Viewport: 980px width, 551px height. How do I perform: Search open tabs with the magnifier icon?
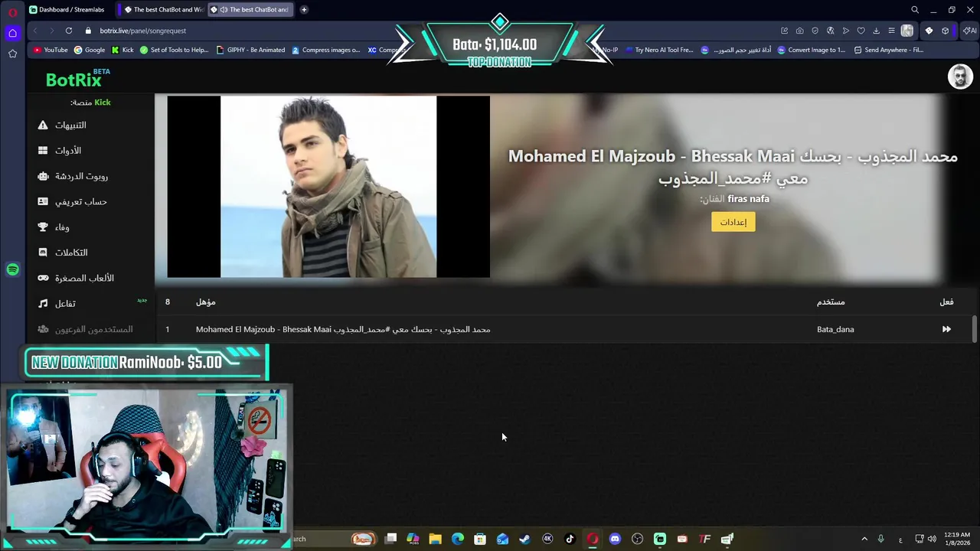coord(915,10)
